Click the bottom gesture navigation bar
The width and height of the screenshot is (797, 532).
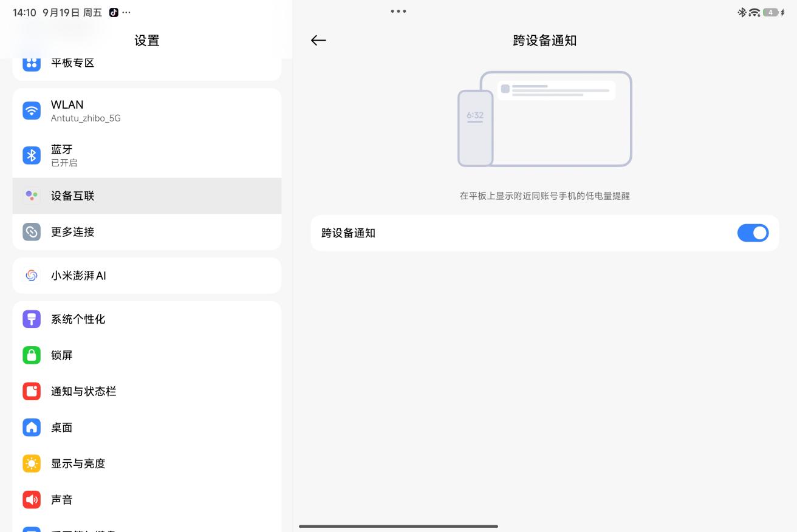[x=398, y=526]
